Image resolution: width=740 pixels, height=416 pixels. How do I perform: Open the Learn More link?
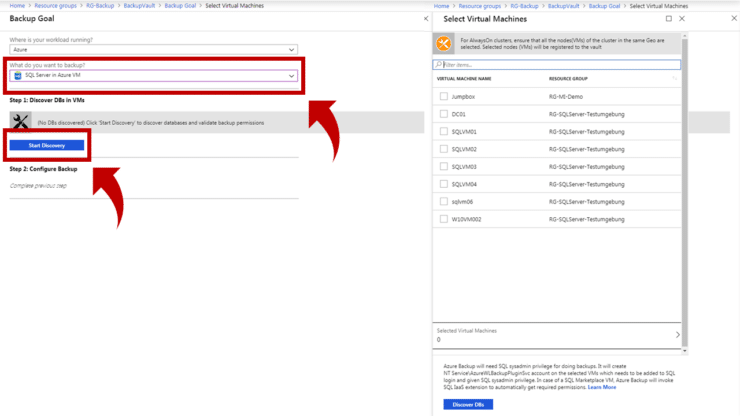click(x=602, y=387)
